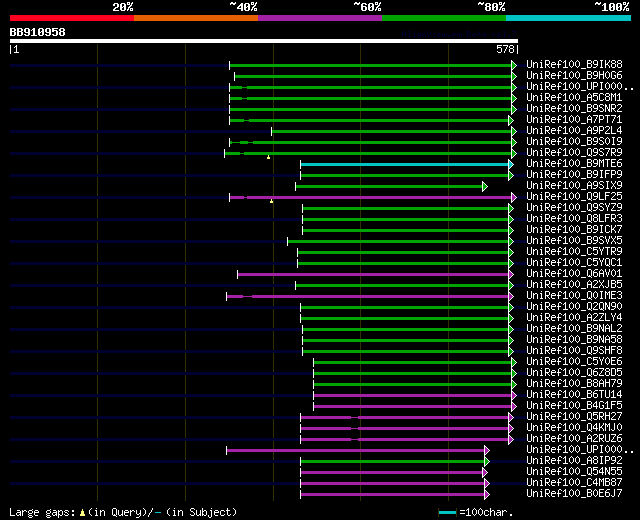Open hit UniRef100_Q9LF25
This screenshot has height=520, width=640.
pos(574,197)
